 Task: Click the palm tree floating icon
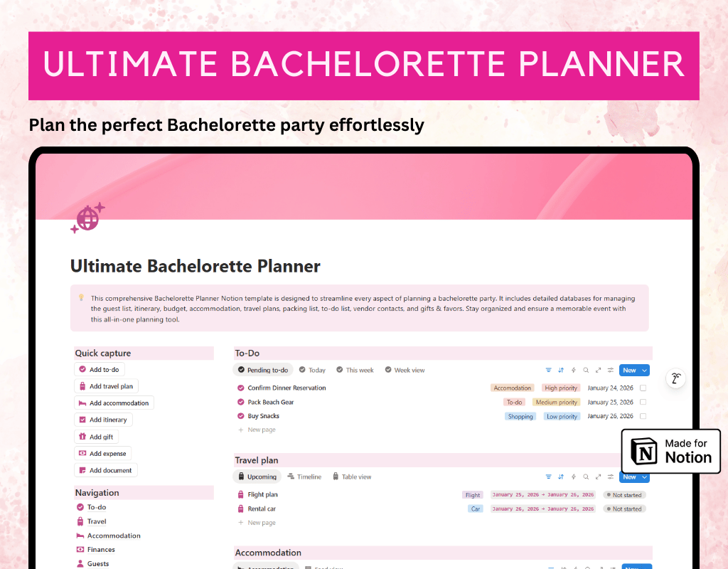coord(675,378)
